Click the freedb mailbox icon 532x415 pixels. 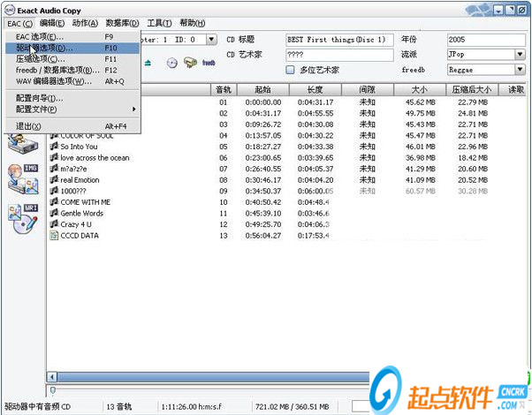click(190, 63)
